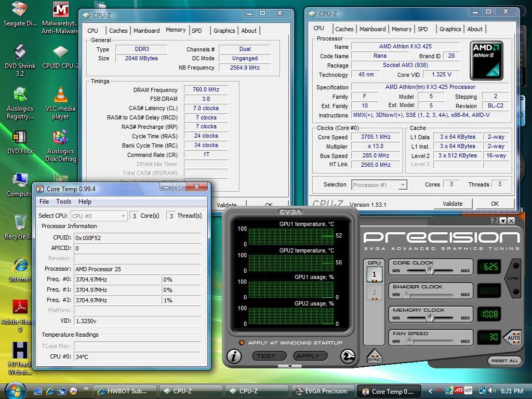Toggle upper LINK clocks indicator
Screen dimensions: 532x399
pos(516,265)
